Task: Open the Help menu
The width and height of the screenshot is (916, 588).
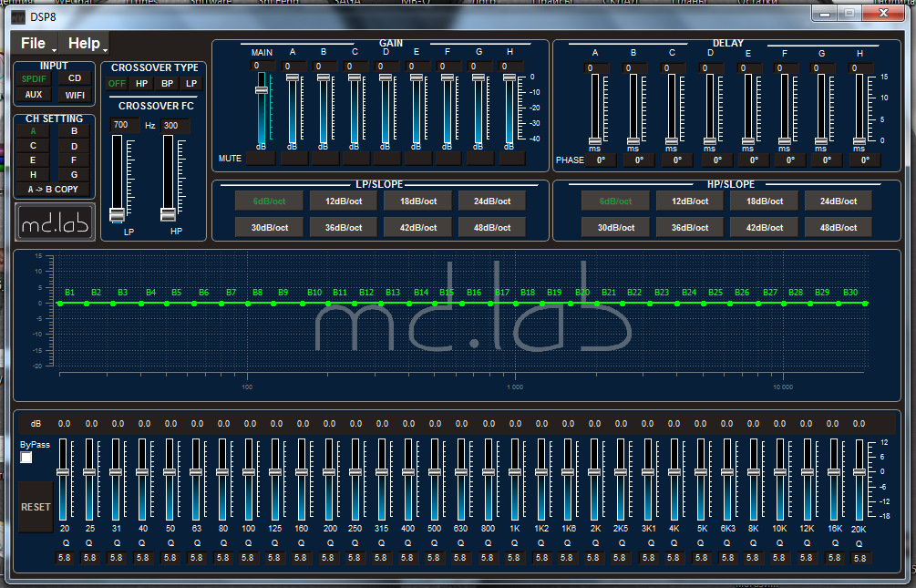Action: tap(86, 43)
